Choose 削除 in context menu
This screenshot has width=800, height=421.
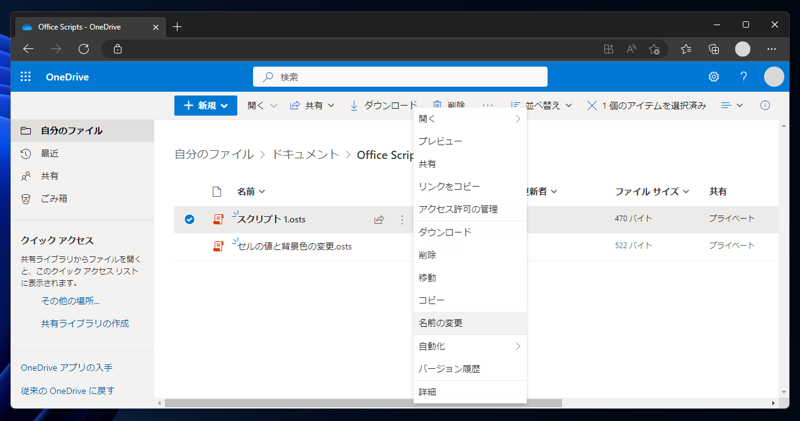470,255
